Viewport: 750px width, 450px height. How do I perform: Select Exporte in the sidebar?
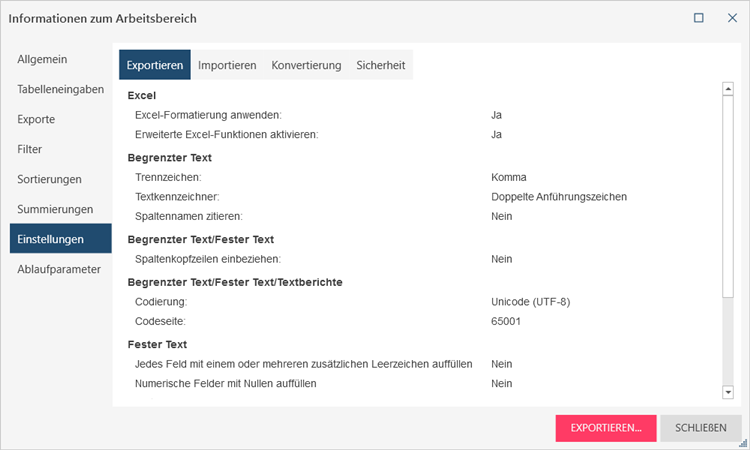click(36, 120)
